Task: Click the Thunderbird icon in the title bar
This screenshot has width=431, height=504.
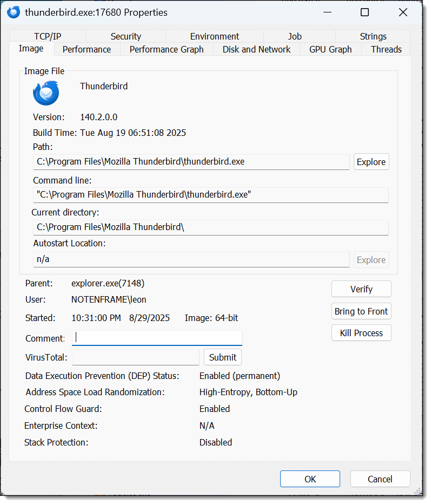Action: [x=14, y=12]
